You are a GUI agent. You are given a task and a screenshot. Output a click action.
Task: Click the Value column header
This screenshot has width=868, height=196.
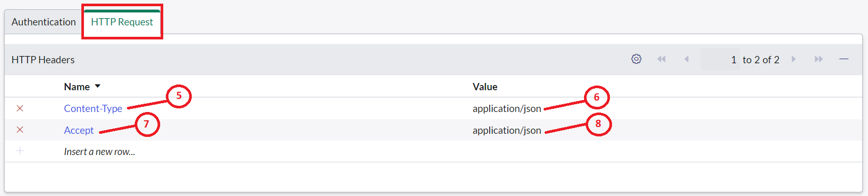coord(485,87)
